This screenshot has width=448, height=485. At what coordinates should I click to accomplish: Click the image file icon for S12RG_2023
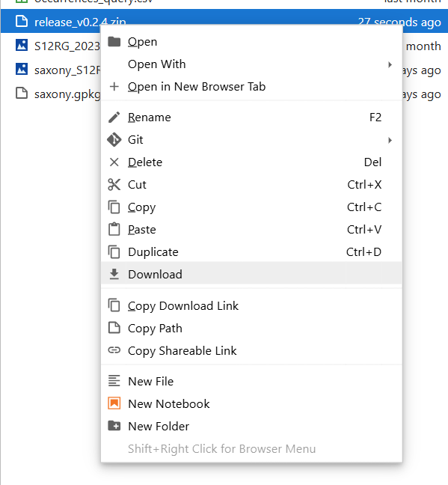tap(22, 45)
